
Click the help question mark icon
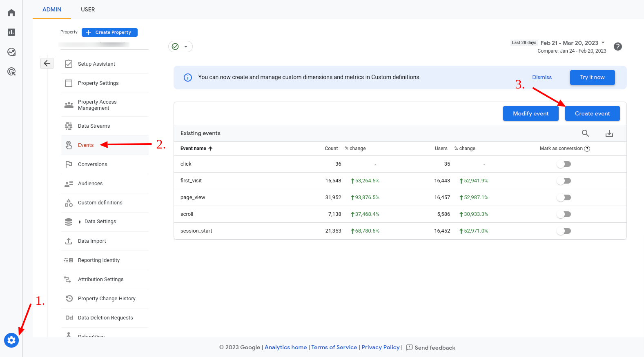tap(618, 47)
